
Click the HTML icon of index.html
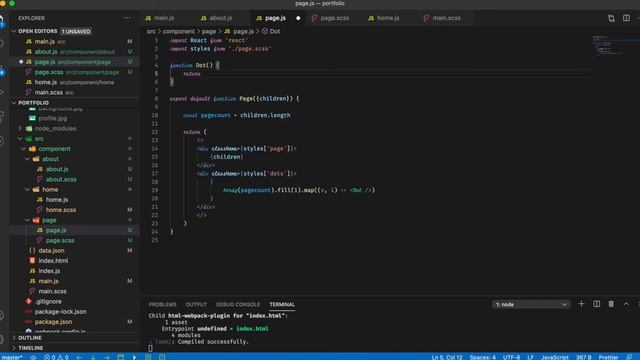point(32,260)
